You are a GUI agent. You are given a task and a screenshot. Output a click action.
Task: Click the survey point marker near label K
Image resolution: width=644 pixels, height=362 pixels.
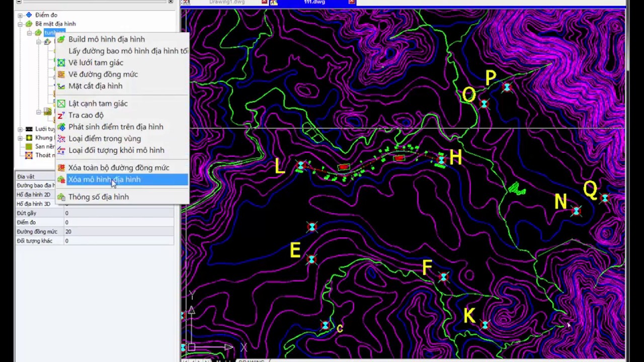coord(485,325)
